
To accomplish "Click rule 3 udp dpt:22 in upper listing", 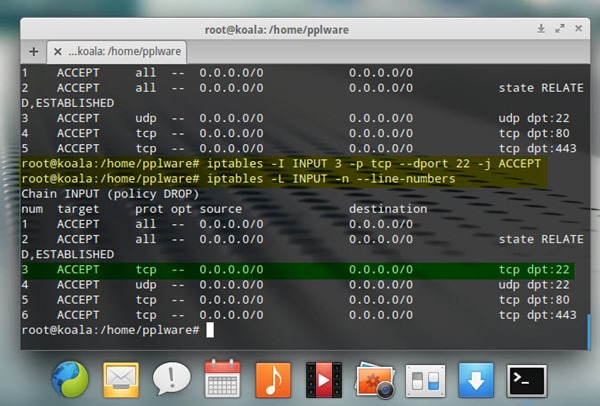I will pyautogui.click(x=295, y=118).
